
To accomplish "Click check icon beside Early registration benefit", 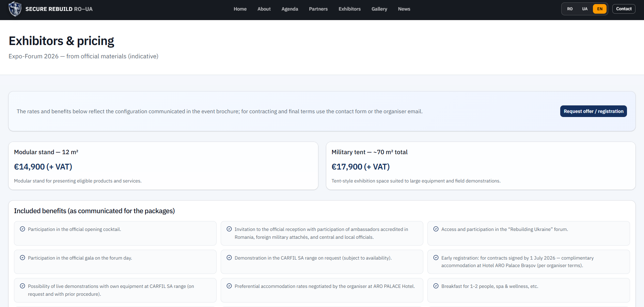I will tap(436, 258).
